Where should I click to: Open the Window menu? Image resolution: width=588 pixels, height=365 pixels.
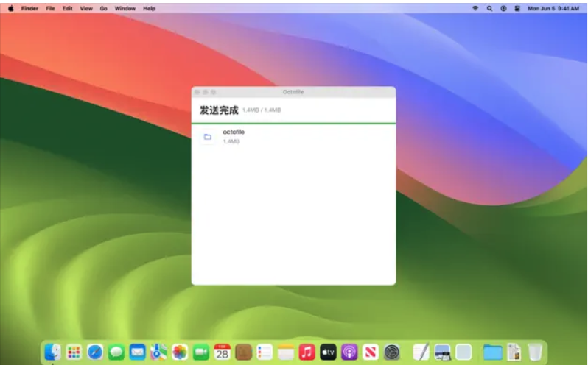coord(125,8)
